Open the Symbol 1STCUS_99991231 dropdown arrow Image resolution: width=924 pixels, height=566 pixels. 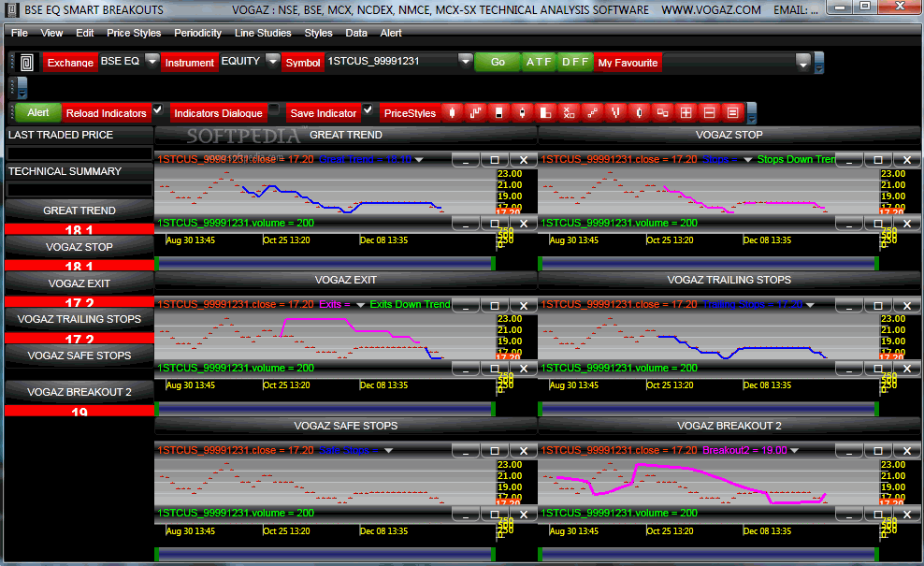point(466,61)
